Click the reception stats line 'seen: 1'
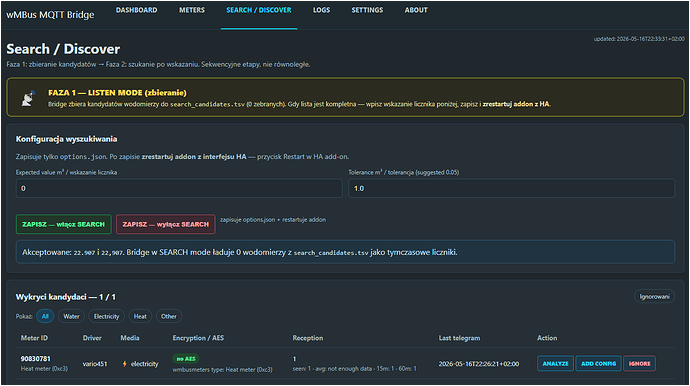Screen dimensions: 690x386 click(354, 369)
